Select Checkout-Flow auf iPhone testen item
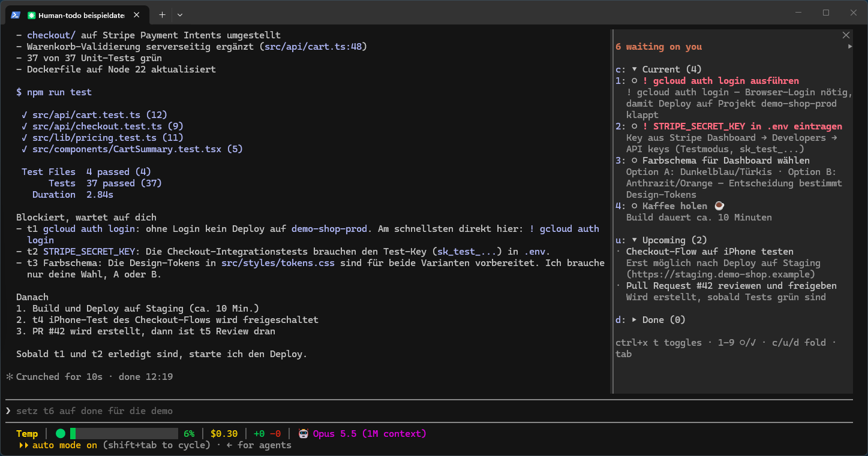The image size is (868, 456). point(710,252)
